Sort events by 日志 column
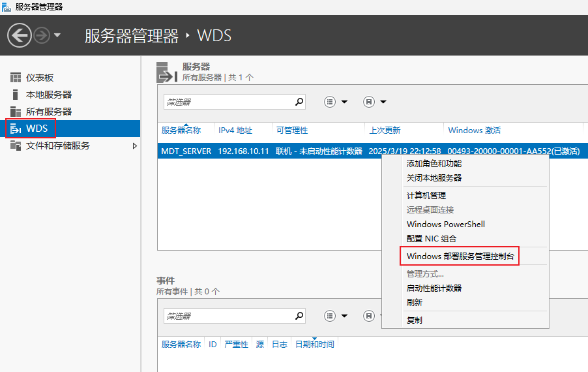Viewport: 588px width, 372px height. (x=280, y=344)
